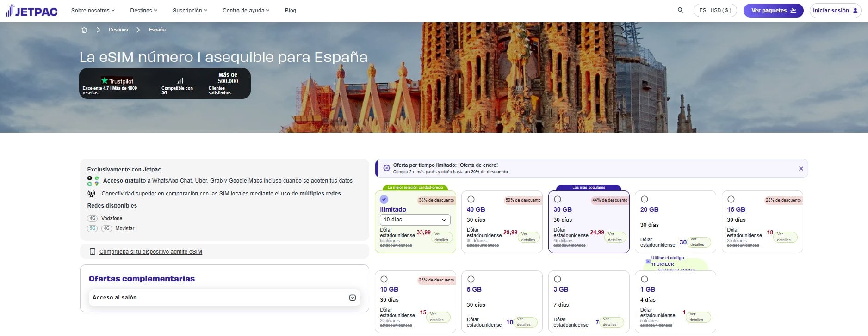The image size is (868, 336).
Task: Click the offer banner gear badge icon
Action: click(x=387, y=168)
